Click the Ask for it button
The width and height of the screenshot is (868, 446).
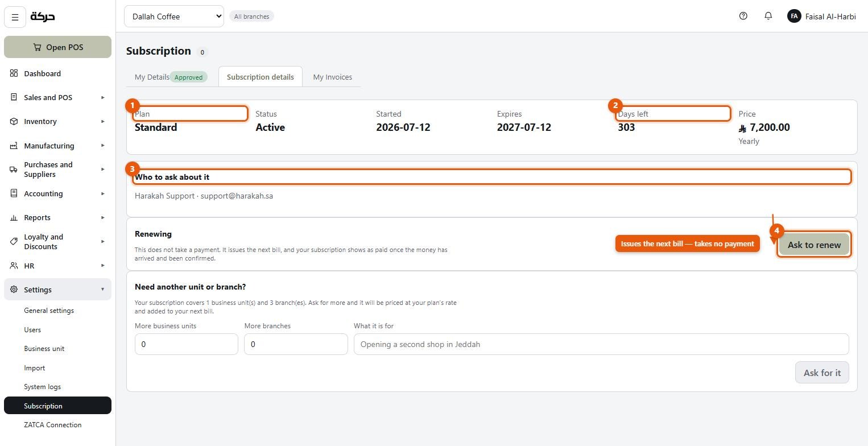pyautogui.click(x=822, y=373)
